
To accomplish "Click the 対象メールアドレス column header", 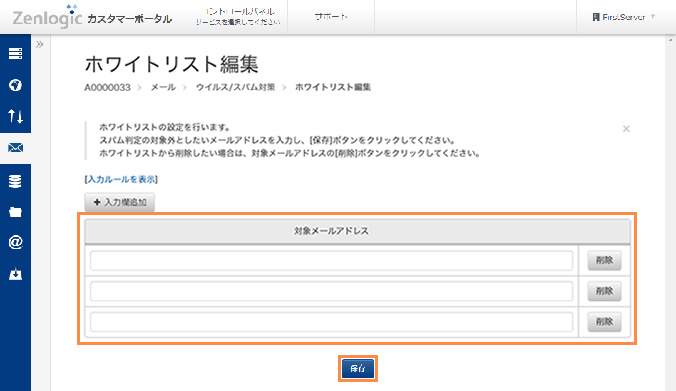I will [x=332, y=231].
